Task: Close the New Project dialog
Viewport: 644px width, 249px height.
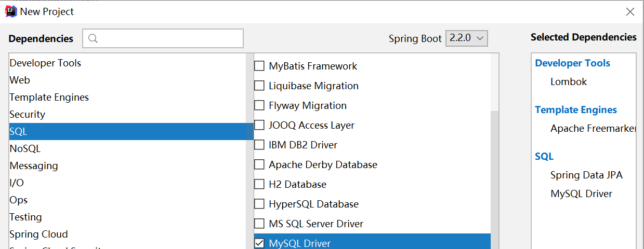Action: click(x=629, y=12)
